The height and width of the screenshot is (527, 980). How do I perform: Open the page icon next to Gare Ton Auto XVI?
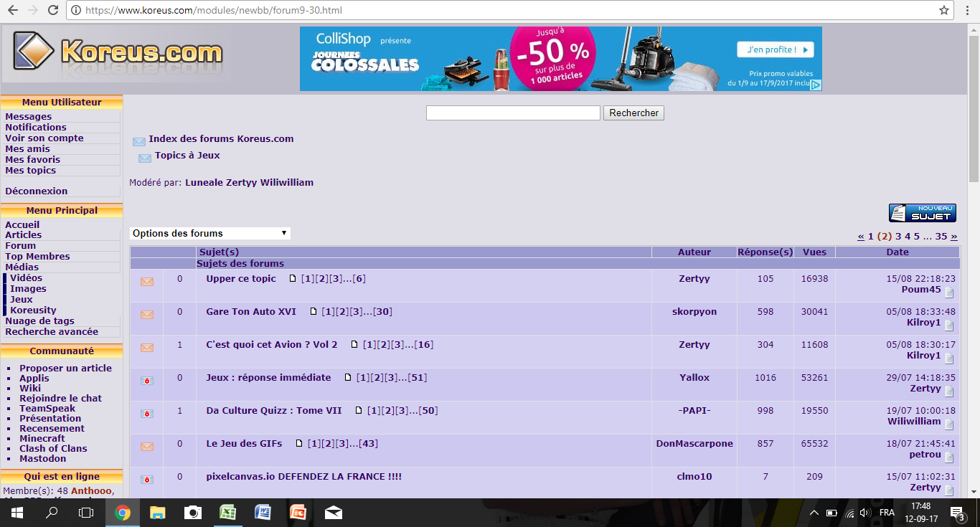(313, 312)
